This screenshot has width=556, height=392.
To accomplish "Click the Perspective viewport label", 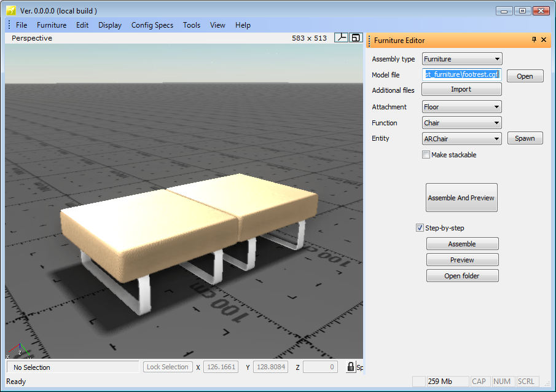I will pos(32,38).
